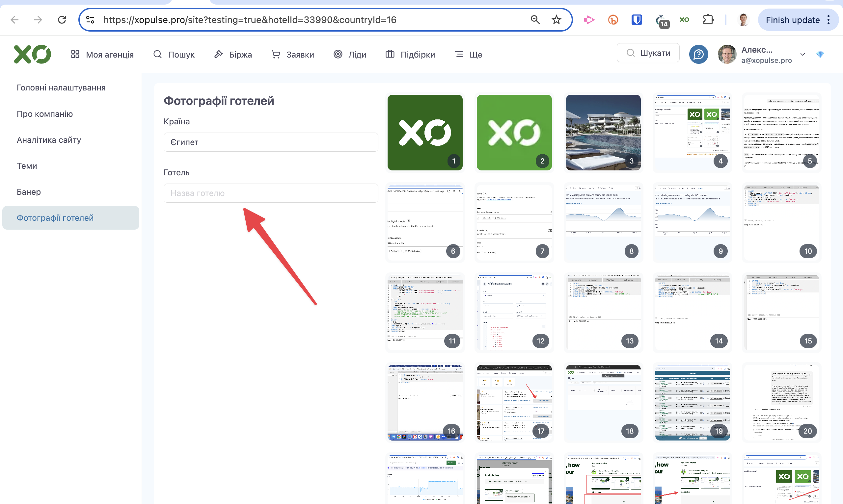The image size is (843, 504).
Task: Open the browser extensions puzzle icon
Action: (708, 20)
